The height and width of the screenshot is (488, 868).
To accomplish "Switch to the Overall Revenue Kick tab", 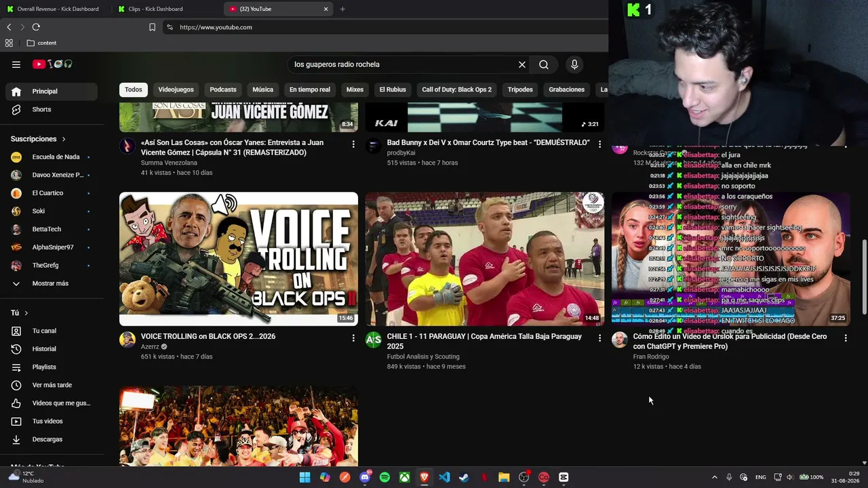I will pyautogui.click(x=54, y=9).
